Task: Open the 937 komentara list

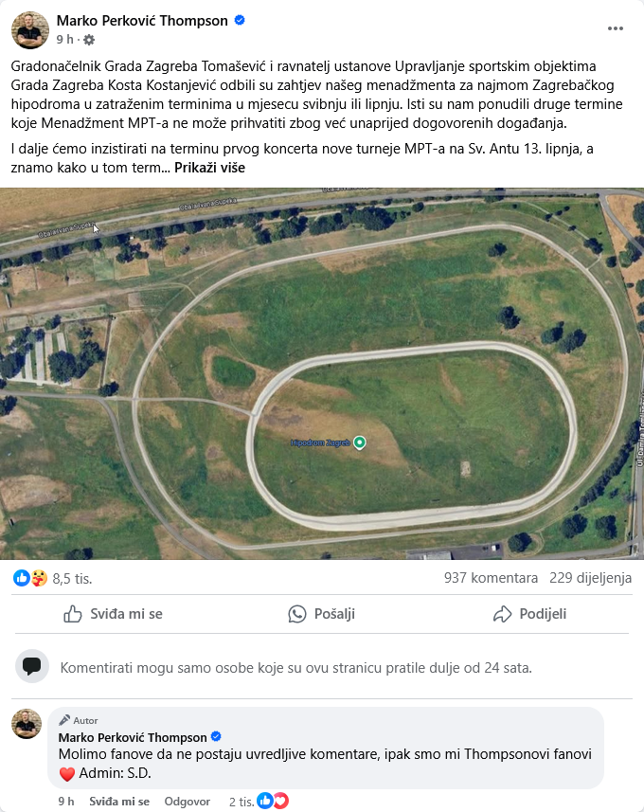Action: (x=491, y=578)
